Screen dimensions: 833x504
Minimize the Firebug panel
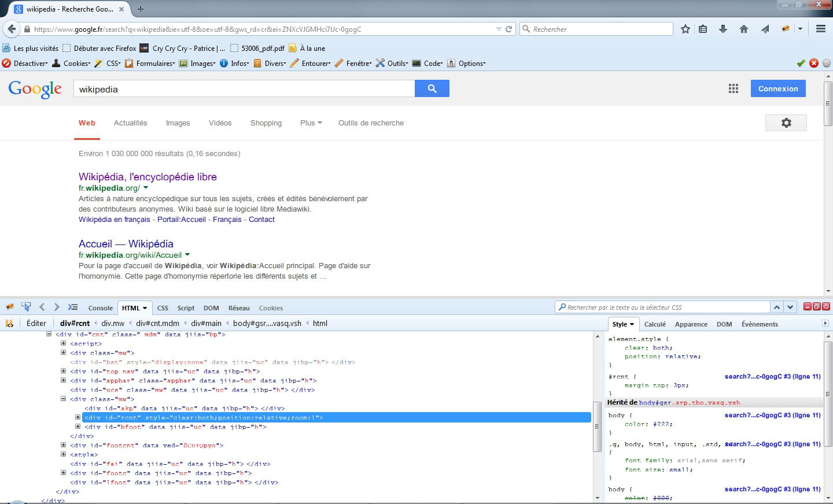(x=808, y=307)
